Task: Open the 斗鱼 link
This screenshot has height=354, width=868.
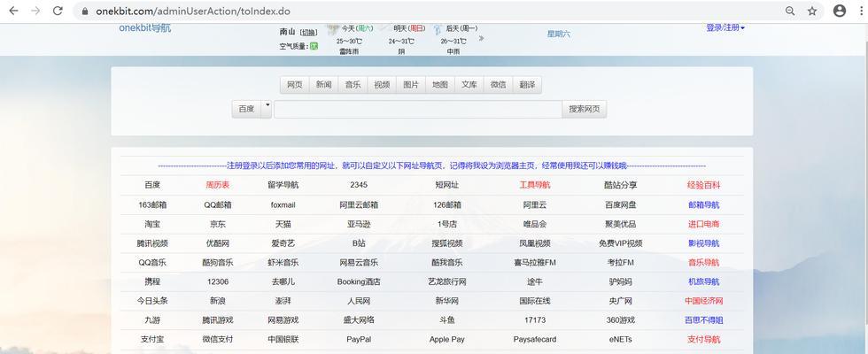Action: click(x=446, y=320)
